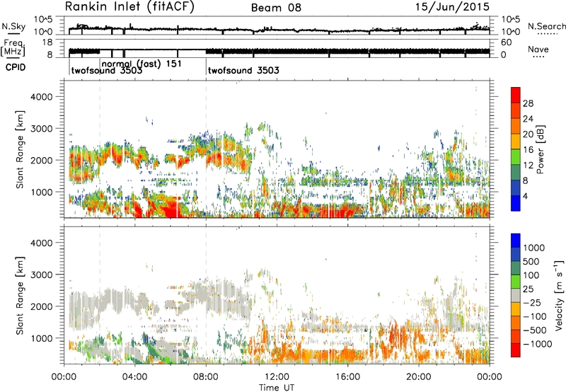Click the 'CPID' row label
This screenshot has width=566, height=392.
16,67
